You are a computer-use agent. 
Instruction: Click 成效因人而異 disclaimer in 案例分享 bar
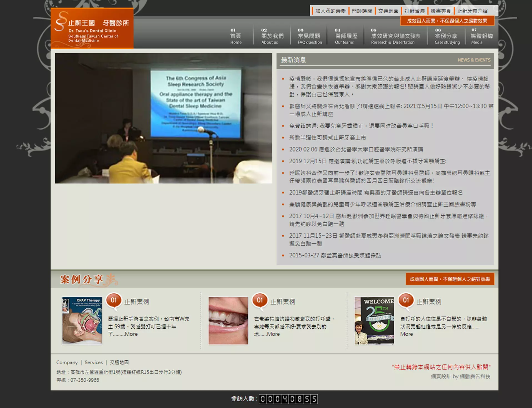[x=450, y=279]
